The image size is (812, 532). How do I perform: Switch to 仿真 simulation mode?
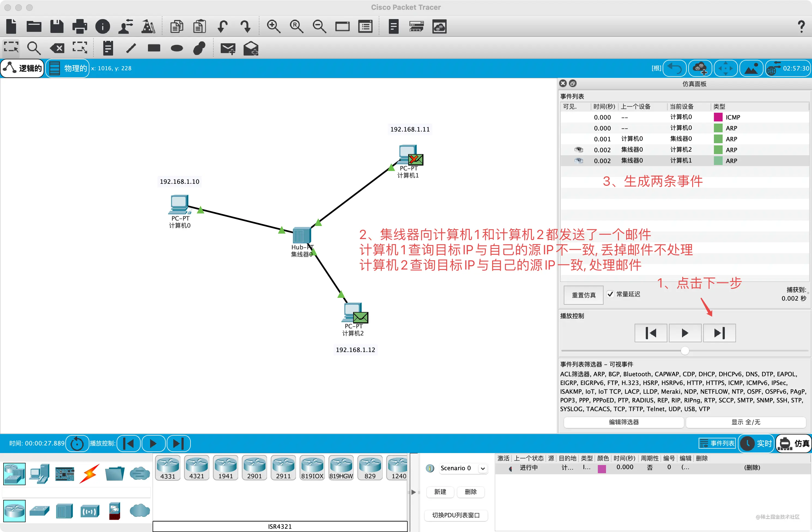click(x=793, y=444)
